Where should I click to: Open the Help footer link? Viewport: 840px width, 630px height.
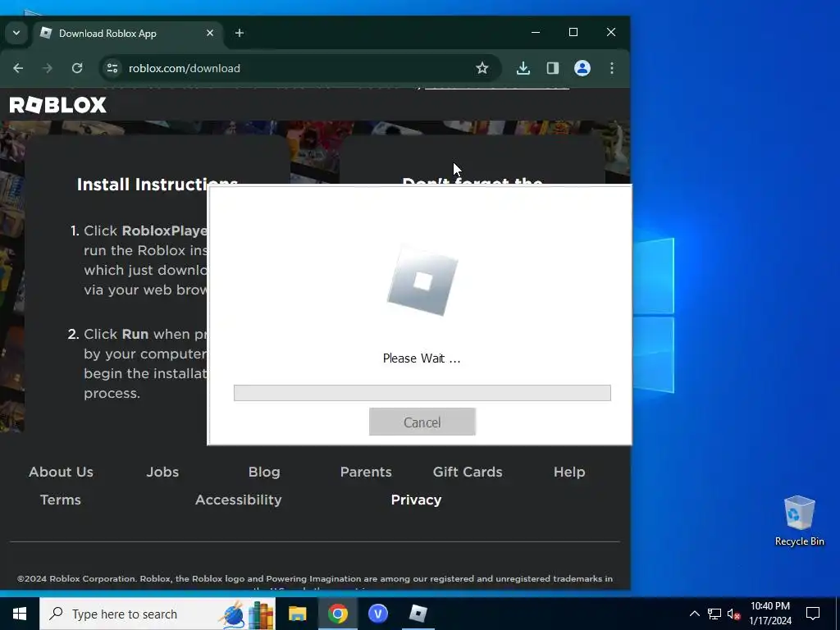(569, 472)
